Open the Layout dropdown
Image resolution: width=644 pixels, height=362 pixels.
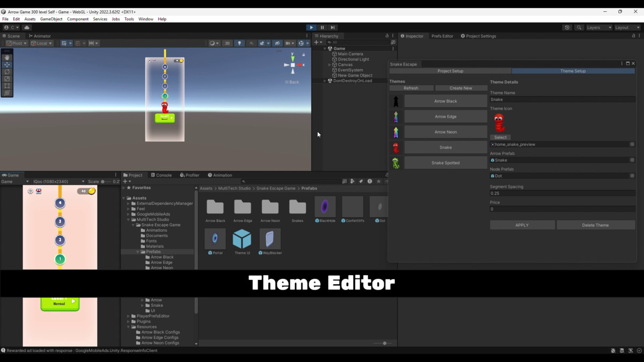click(627, 27)
